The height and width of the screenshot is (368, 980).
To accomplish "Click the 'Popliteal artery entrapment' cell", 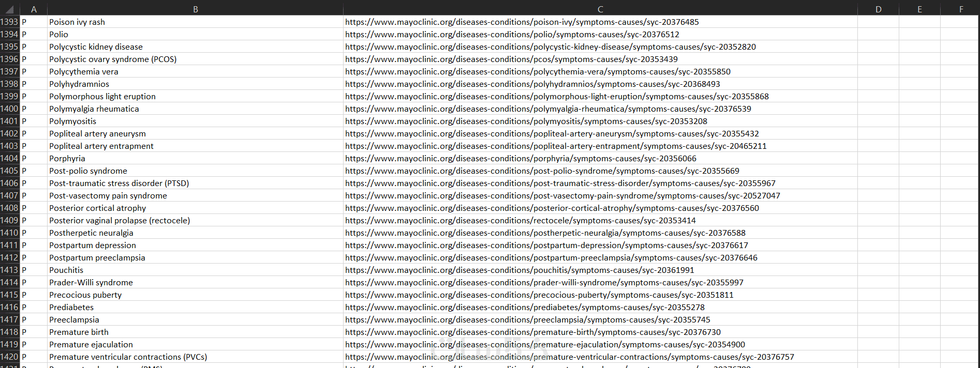I will click(195, 146).
